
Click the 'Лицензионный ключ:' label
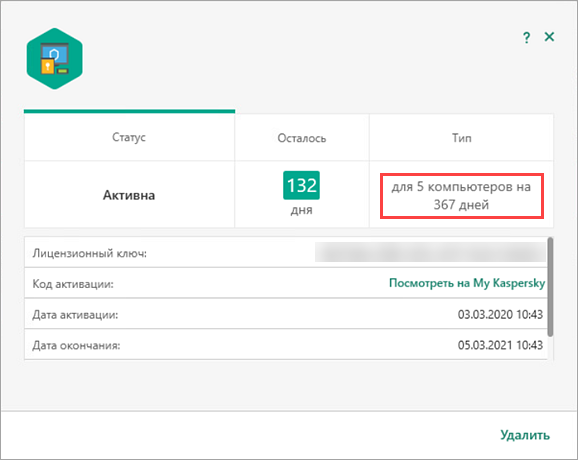click(90, 254)
